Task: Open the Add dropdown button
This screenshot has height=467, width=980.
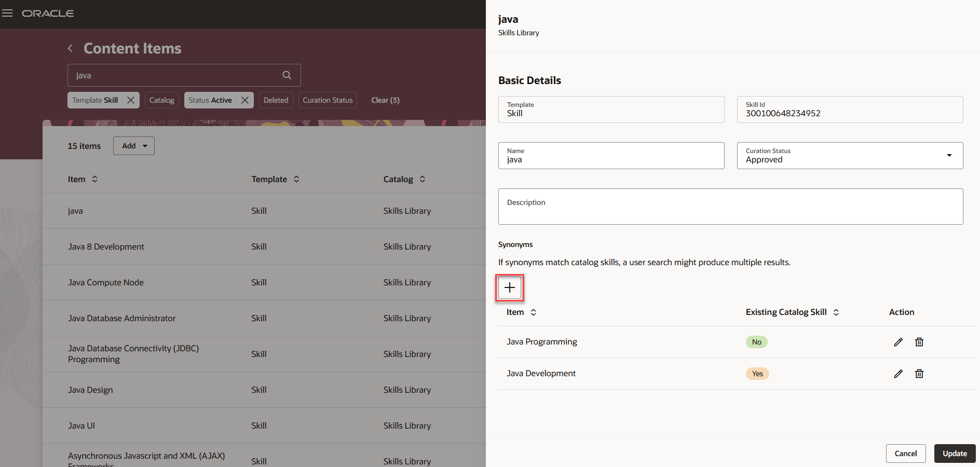Action: point(134,146)
